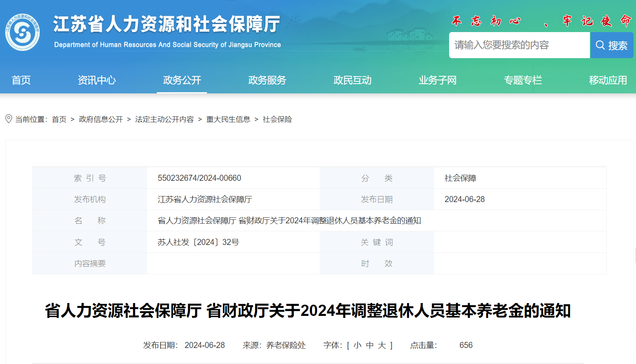Click the 社会保险 breadcrumb link
The width and height of the screenshot is (636, 364).
277,119
